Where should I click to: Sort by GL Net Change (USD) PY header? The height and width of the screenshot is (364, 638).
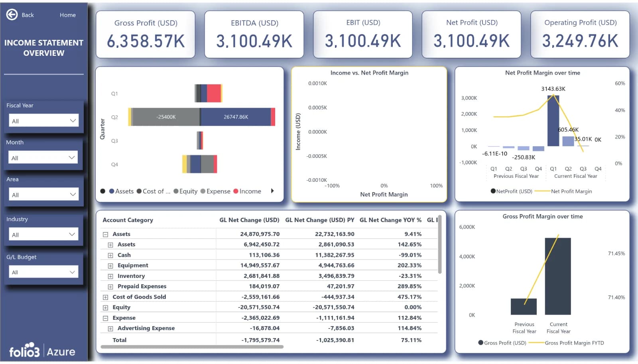320,220
